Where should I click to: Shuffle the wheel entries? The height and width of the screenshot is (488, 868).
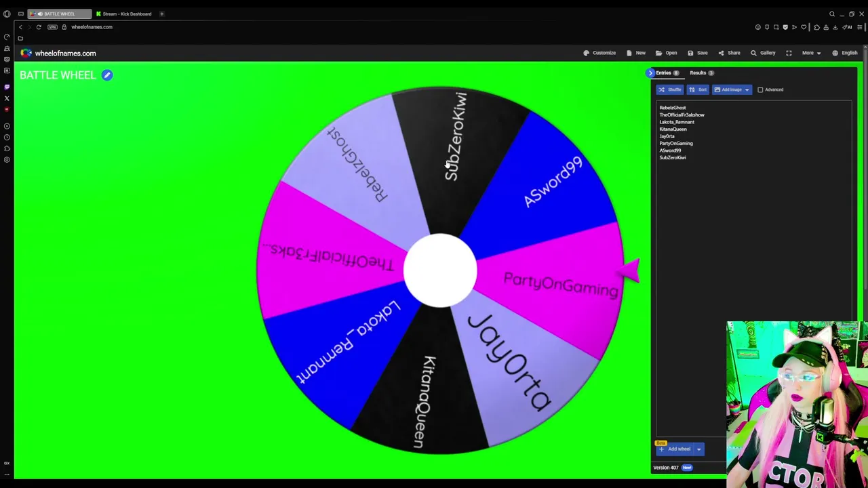coord(669,89)
